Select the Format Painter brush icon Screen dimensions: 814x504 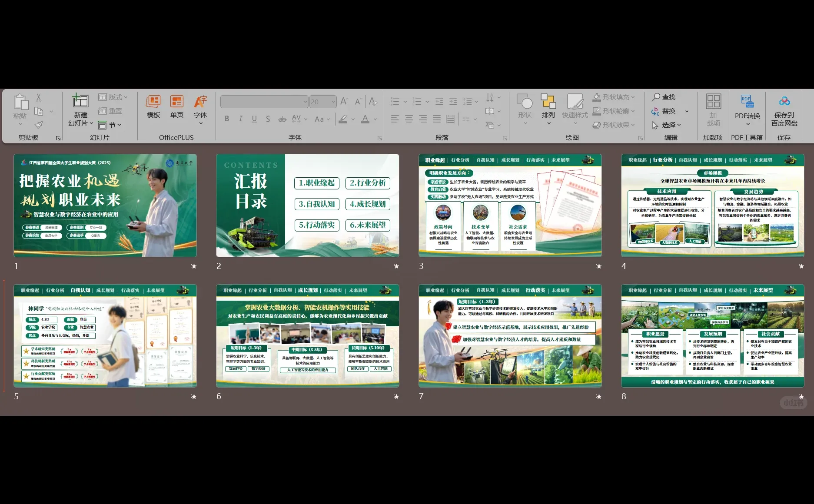point(39,125)
